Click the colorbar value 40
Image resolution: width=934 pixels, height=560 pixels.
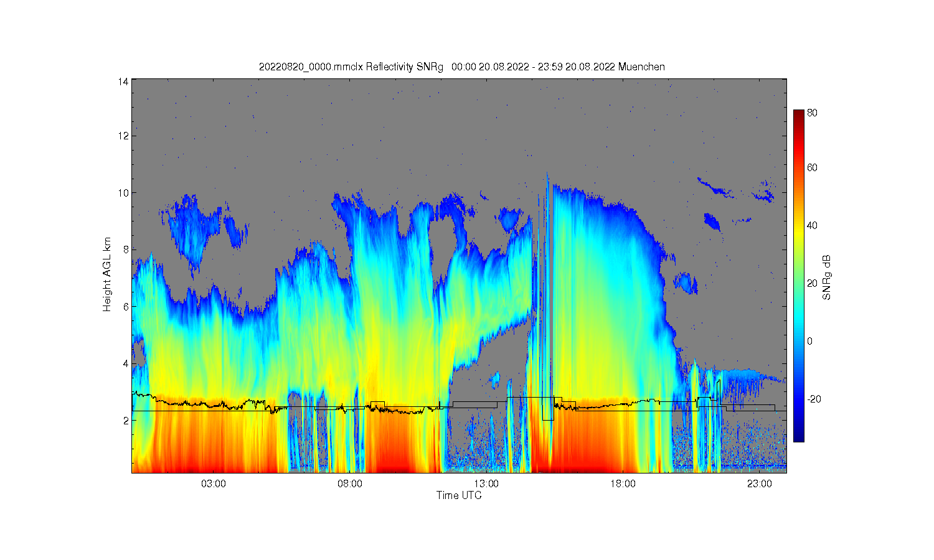(x=812, y=225)
